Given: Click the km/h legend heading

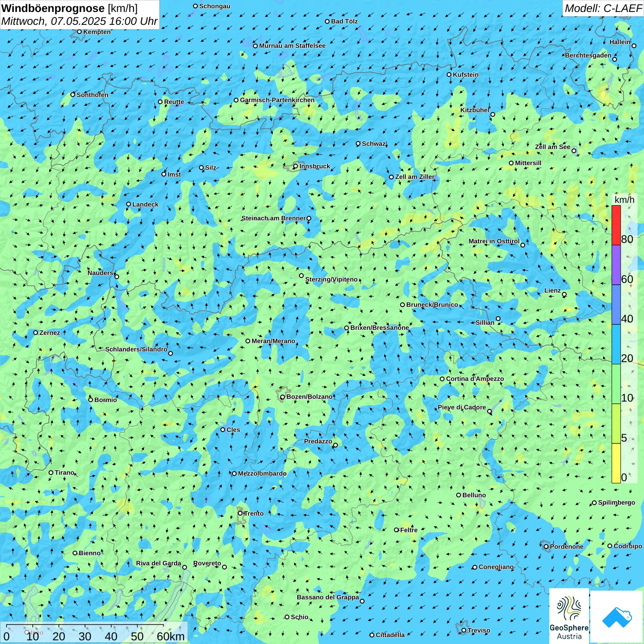Looking at the screenshot, I should 624,200.
